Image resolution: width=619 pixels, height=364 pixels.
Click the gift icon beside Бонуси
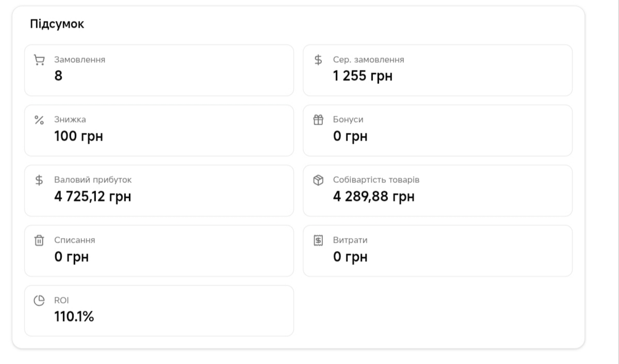click(x=318, y=120)
